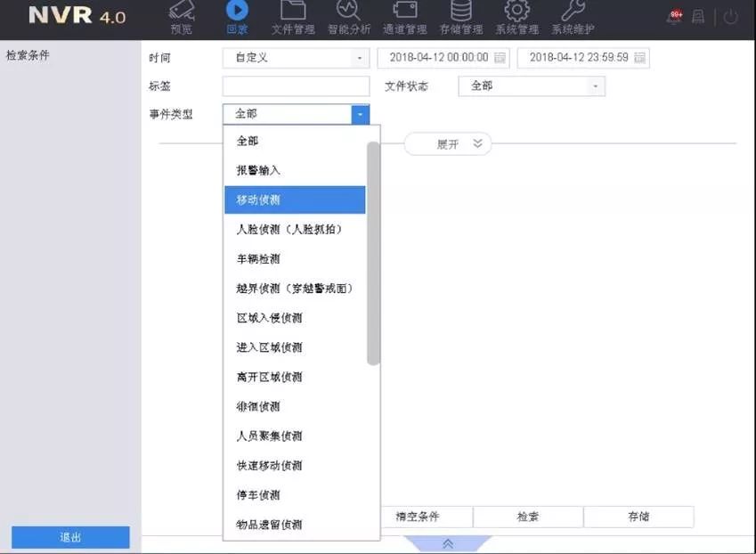Select the 智能分析 smart analysis icon
The height and width of the screenshot is (554, 756).
(349, 12)
